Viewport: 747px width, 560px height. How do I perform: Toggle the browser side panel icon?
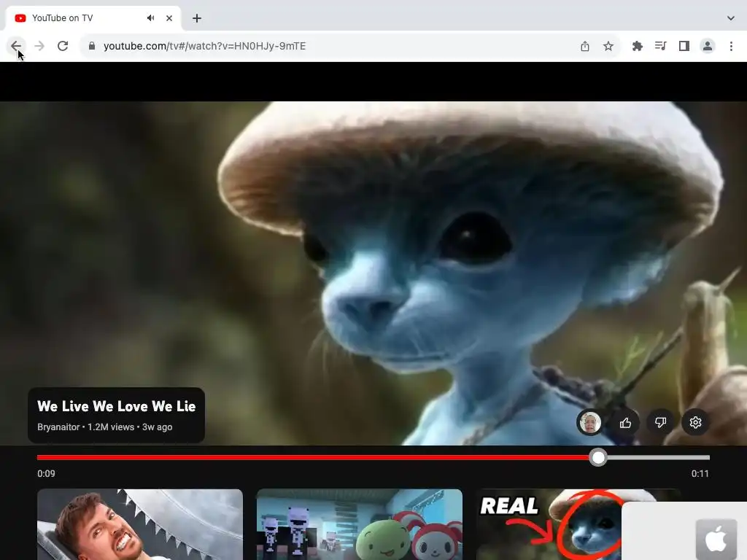(684, 46)
